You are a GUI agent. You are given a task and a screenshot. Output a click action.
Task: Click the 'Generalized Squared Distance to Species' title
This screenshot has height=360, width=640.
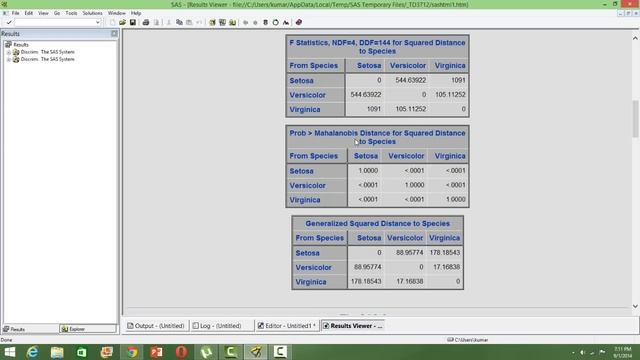click(x=378, y=224)
